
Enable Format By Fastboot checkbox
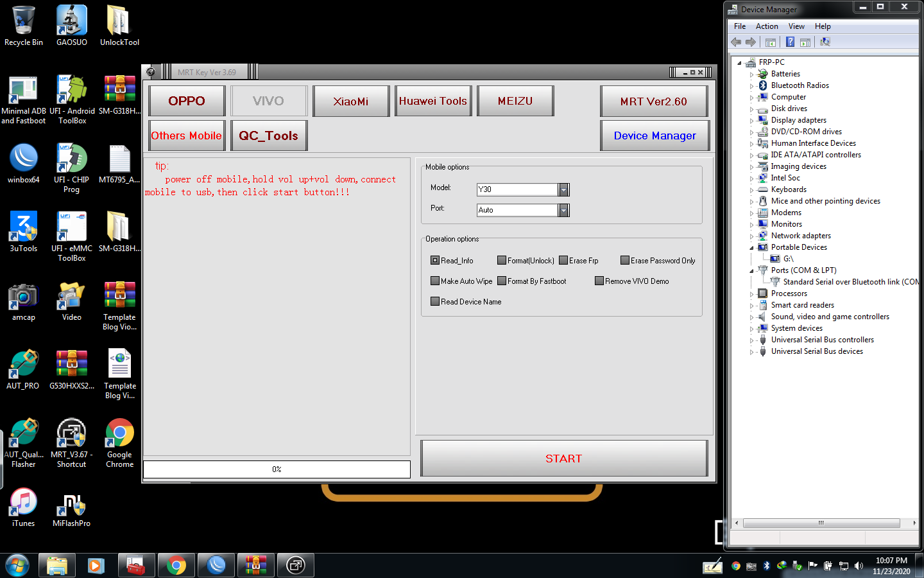pos(502,281)
